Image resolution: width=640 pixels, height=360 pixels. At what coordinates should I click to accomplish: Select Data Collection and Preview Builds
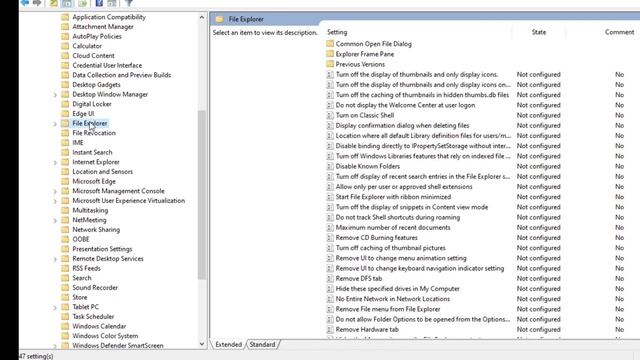point(122,75)
